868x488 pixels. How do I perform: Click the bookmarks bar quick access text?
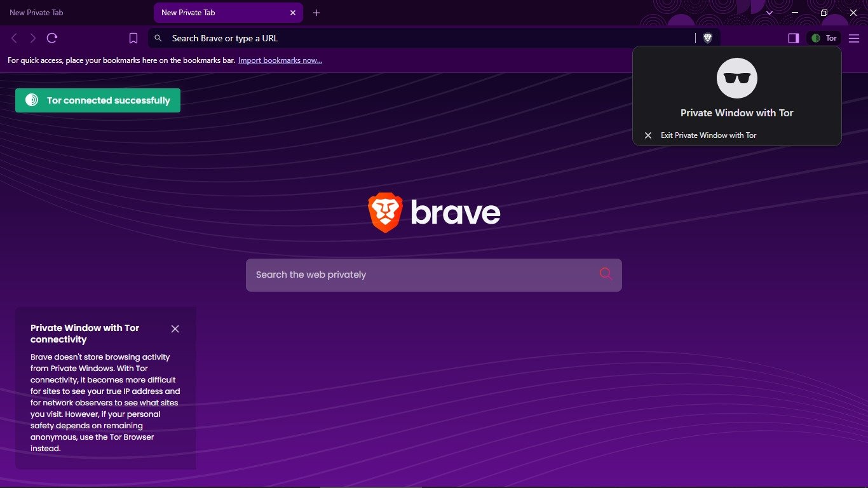point(121,60)
